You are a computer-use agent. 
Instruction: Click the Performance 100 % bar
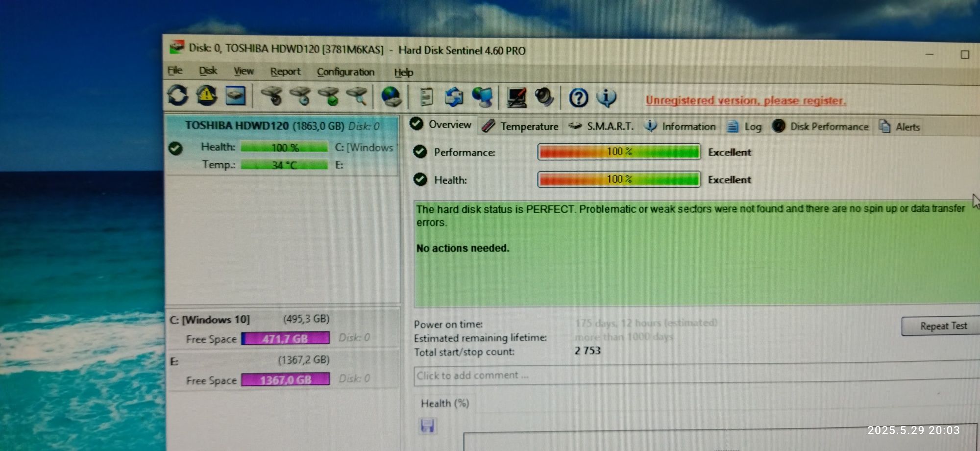pyautogui.click(x=619, y=151)
